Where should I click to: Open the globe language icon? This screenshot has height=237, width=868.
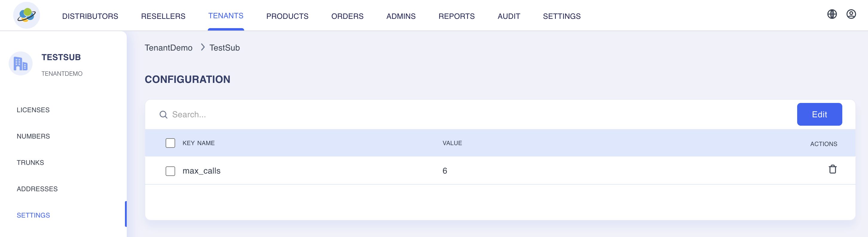point(832,14)
